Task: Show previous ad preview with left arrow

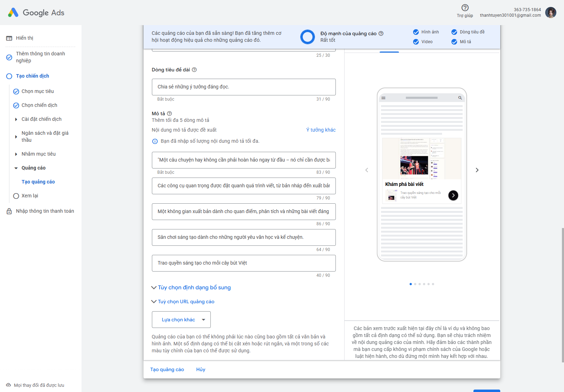Action: [366, 170]
